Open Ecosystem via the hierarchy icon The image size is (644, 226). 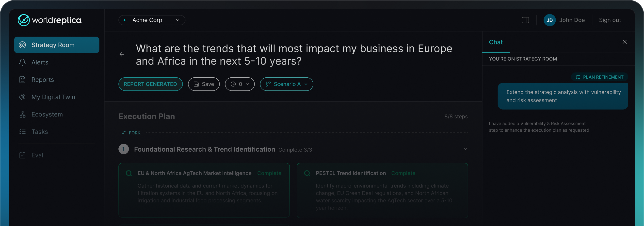coord(22,114)
